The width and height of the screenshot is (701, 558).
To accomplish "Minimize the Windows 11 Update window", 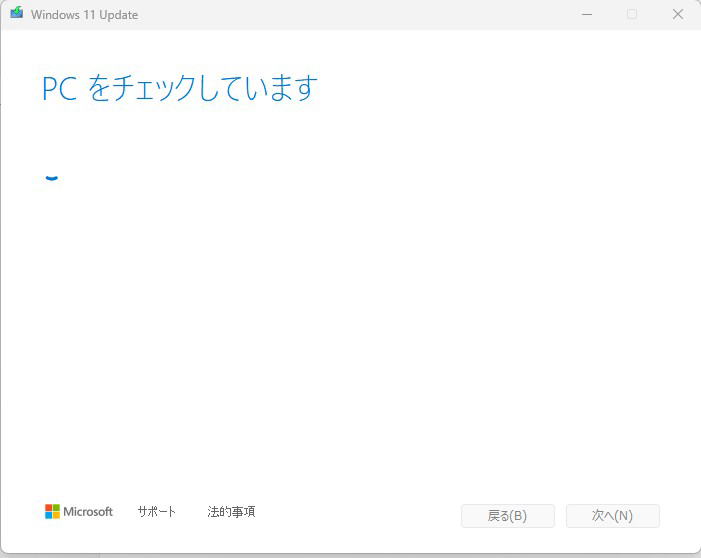I will [587, 14].
